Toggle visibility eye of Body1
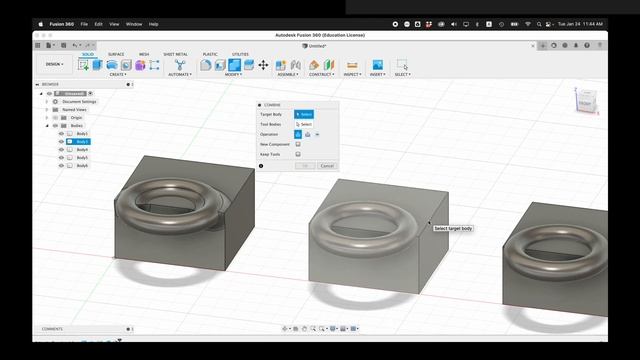Image resolution: width=640 pixels, height=360 pixels. (x=61, y=134)
